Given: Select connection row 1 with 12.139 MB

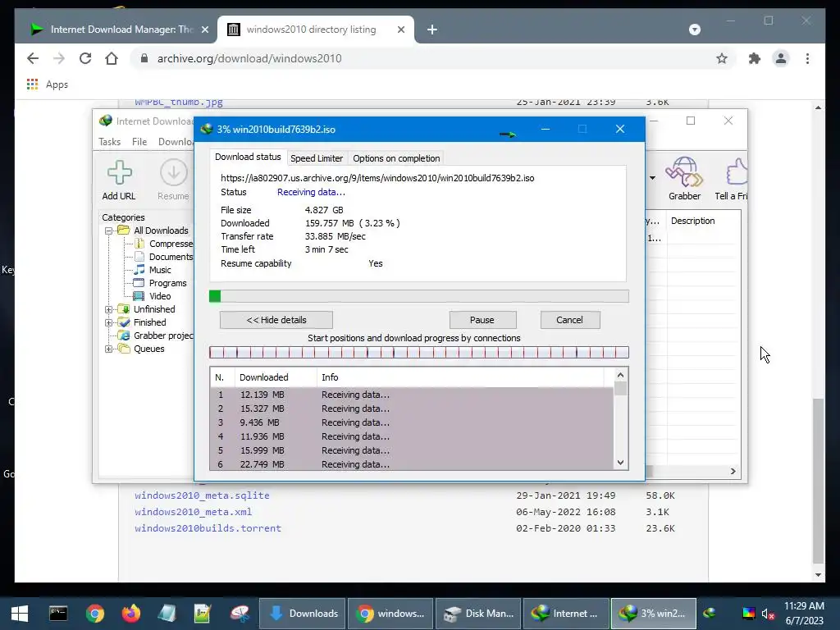Looking at the screenshot, I should point(412,395).
